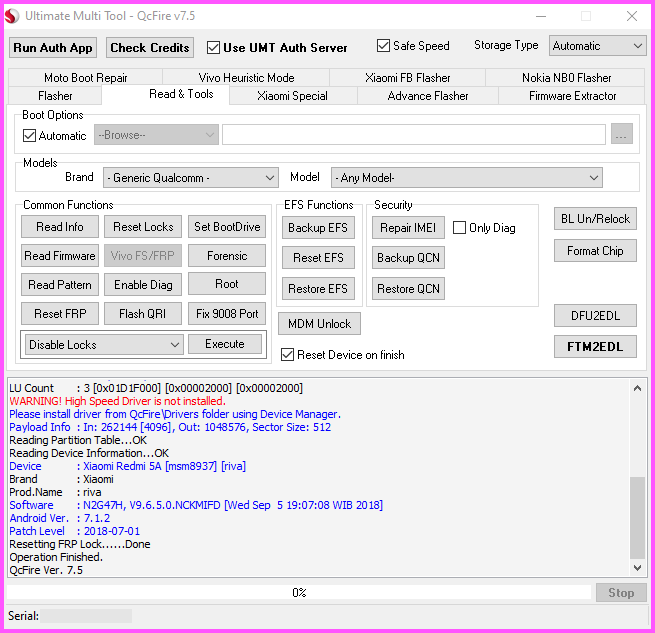655x633 pixels.
Task: Click the log scrollbar up arrow
Action: point(637,388)
